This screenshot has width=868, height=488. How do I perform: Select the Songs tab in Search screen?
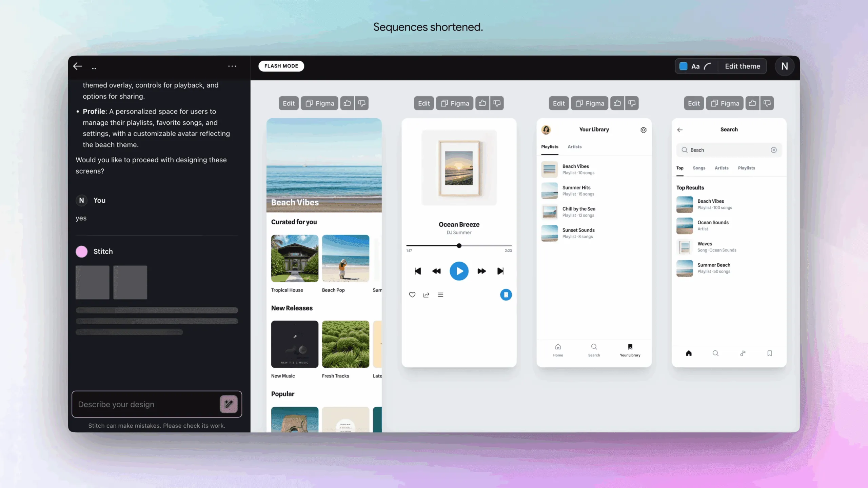click(699, 168)
